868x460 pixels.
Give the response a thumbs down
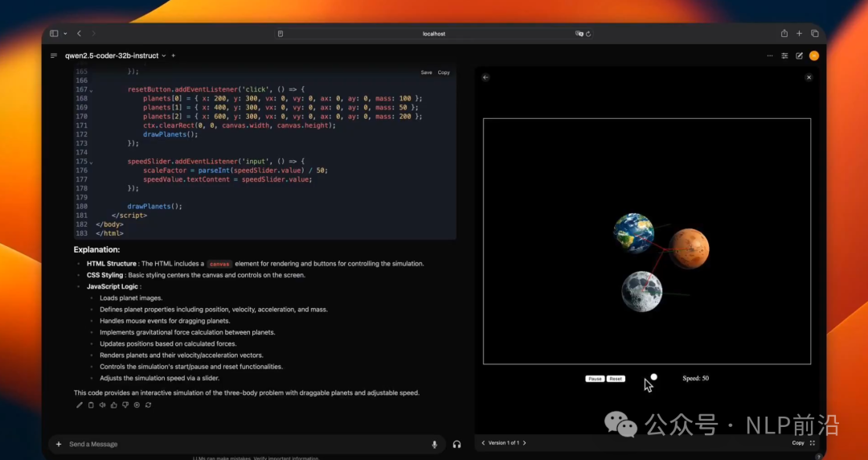pyautogui.click(x=125, y=405)
